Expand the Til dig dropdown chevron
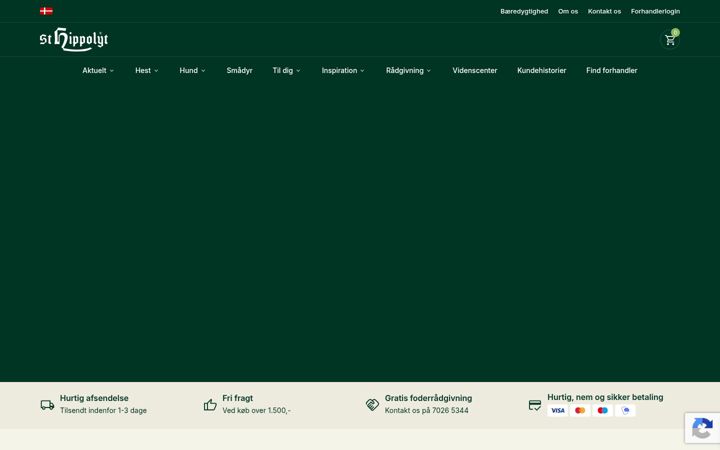This screenshot has height=450, width=720. point(298,71)
